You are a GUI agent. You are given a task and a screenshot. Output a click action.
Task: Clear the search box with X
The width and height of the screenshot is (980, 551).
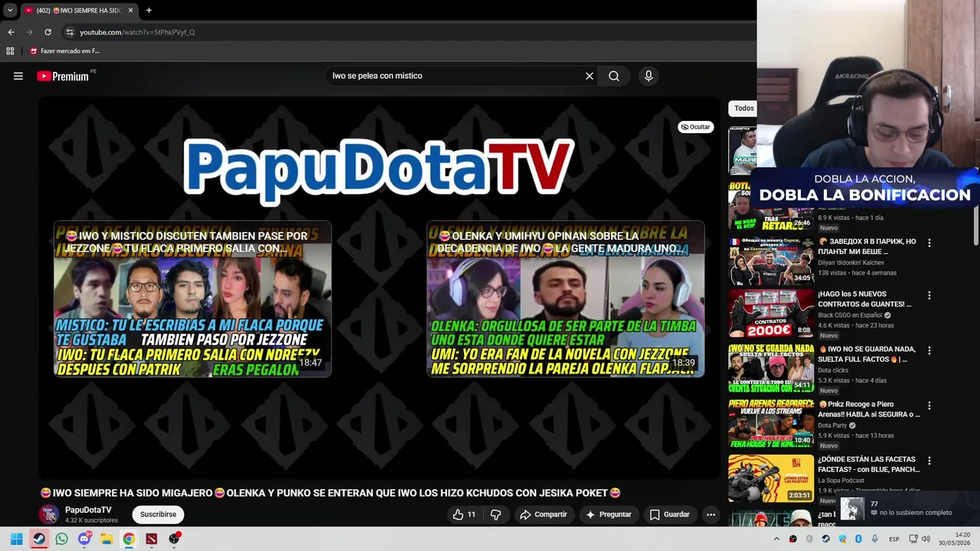(590, 76)
